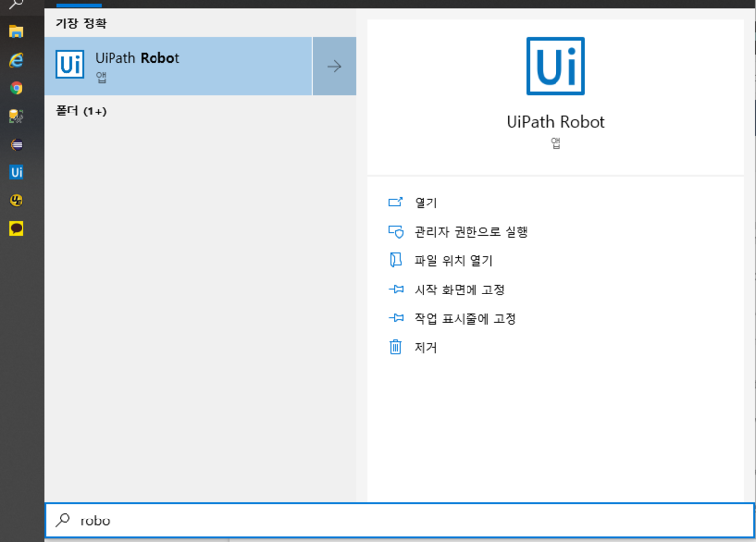Click the yellow round icon in taskbar
Viewport: 756px width, 542px height.
16,201
